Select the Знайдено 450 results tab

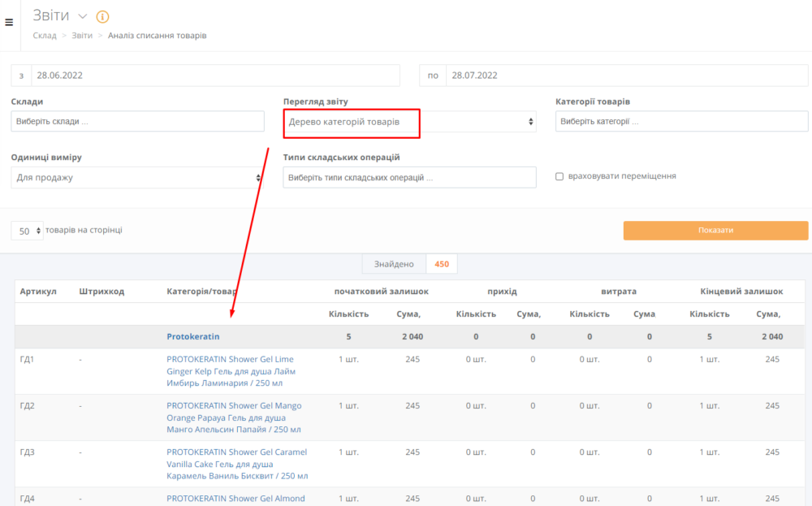(x=409, y=264)
